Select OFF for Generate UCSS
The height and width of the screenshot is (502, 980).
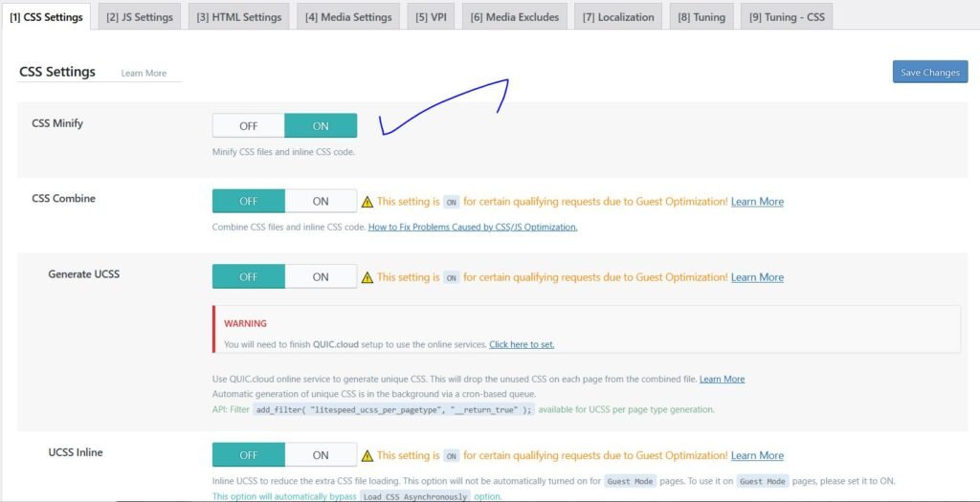tap(249, 276)
